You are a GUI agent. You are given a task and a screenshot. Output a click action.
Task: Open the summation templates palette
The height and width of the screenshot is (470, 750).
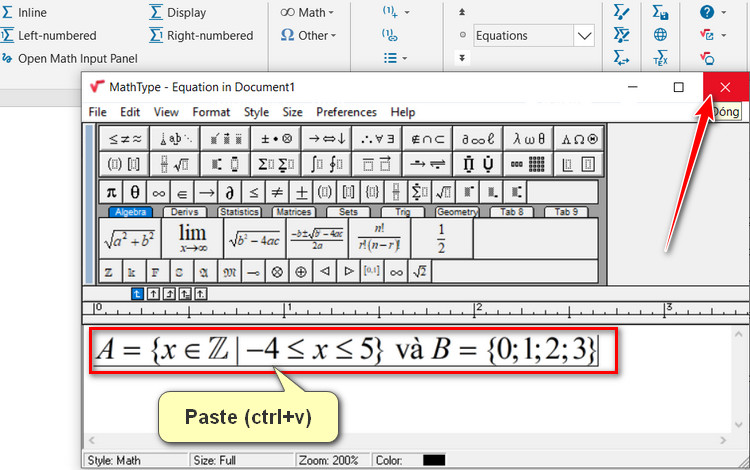(275, 164)
